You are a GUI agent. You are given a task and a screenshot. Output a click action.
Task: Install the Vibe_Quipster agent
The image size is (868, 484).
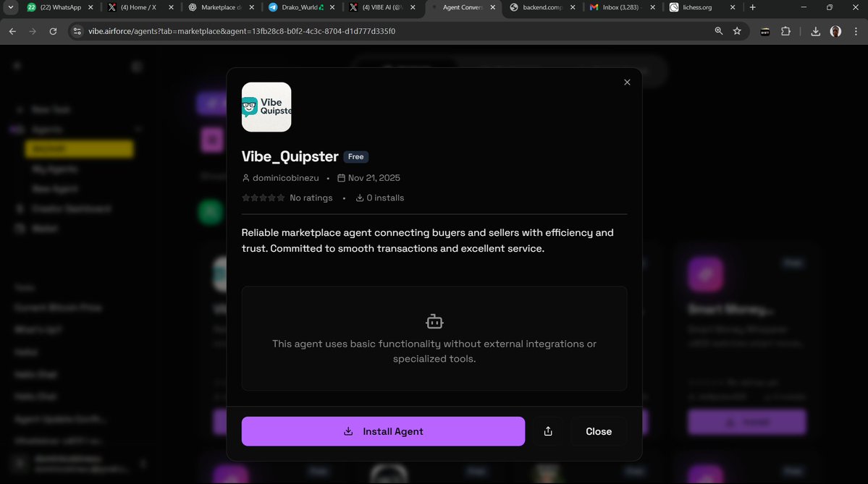coord(383,431)
